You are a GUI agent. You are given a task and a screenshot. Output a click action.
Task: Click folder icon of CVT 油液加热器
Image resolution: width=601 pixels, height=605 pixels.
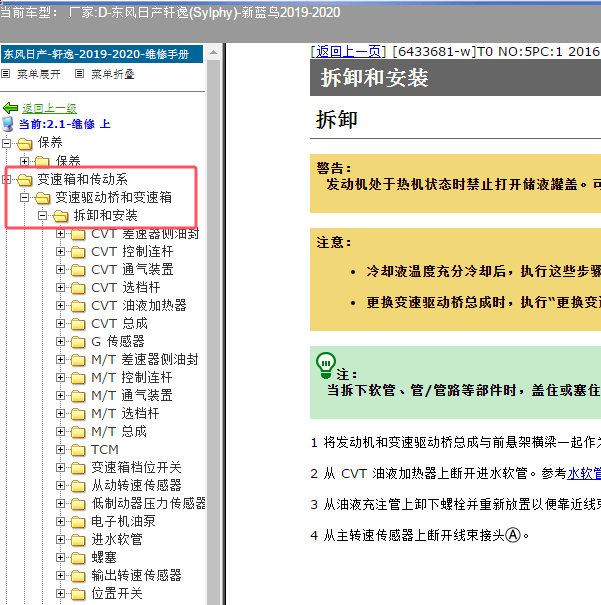click(x=78, y=306)
